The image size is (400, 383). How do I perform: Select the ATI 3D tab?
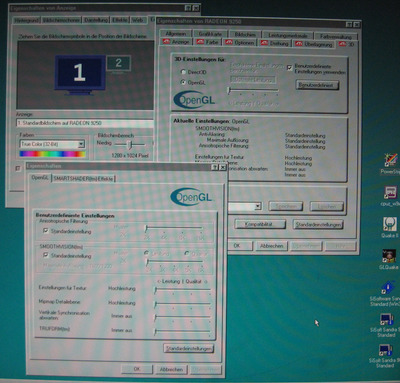[347, 44]
